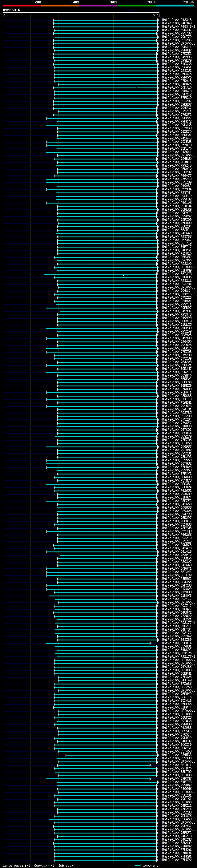Screen dimensions: 197x868
Task: Select the UniRef100_Q9FXL2 subject label
Action: click(x=176, y=94)
